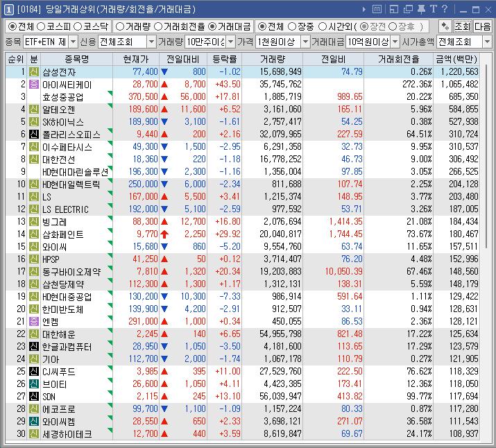Click the green corner marker on HD현대마린솔루션 row
This screenshot has width=496, height=448.
tap(110, 168)
